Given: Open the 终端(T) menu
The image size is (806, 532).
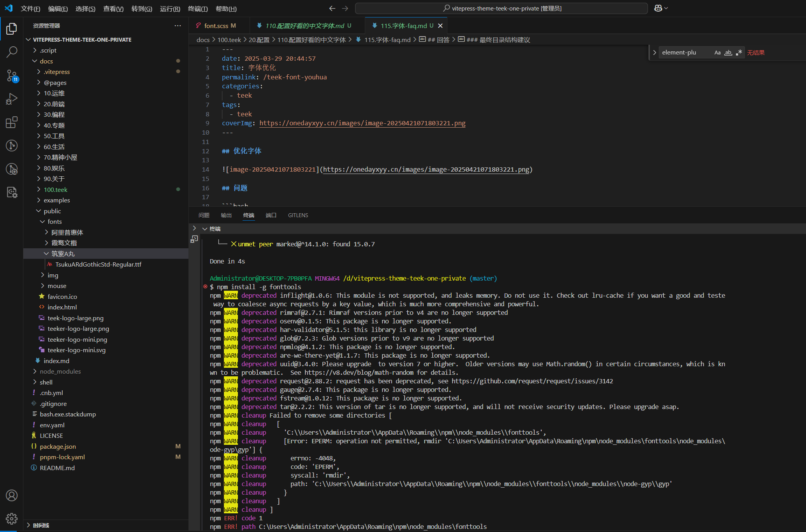Looking at the screenshot, I should (198, 9).
